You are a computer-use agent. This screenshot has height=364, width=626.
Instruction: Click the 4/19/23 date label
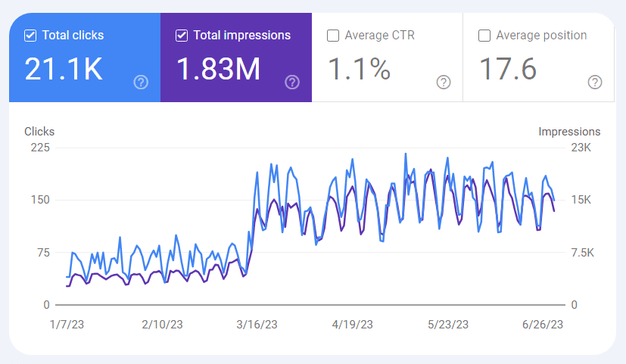click(x=353, y=325)
